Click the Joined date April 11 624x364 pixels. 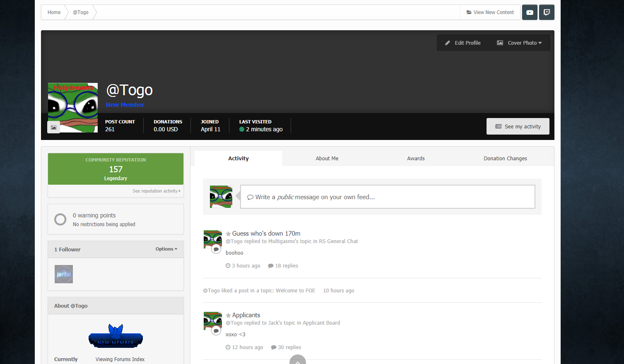click(211, 129)
